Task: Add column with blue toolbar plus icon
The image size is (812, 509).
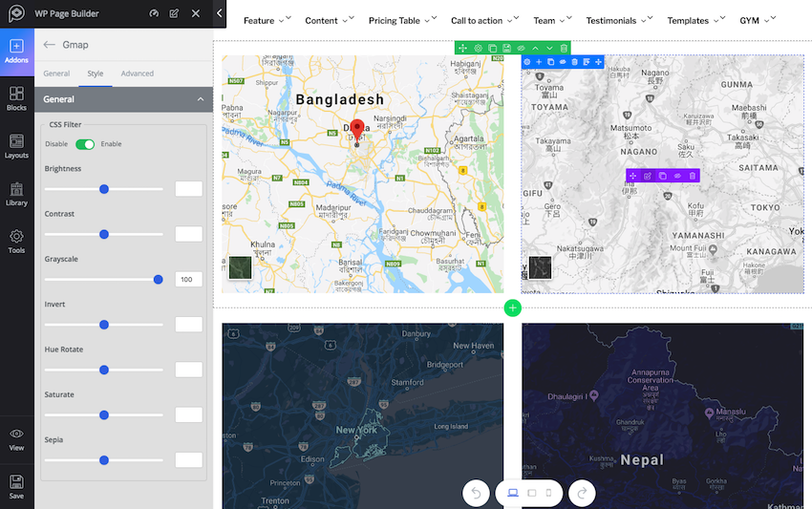Action: (539, 62)
